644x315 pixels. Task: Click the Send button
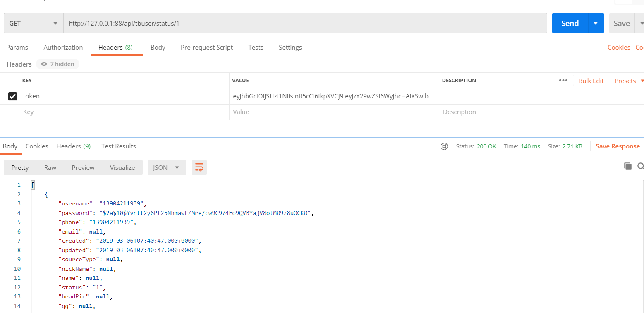[x=570, y=23]
